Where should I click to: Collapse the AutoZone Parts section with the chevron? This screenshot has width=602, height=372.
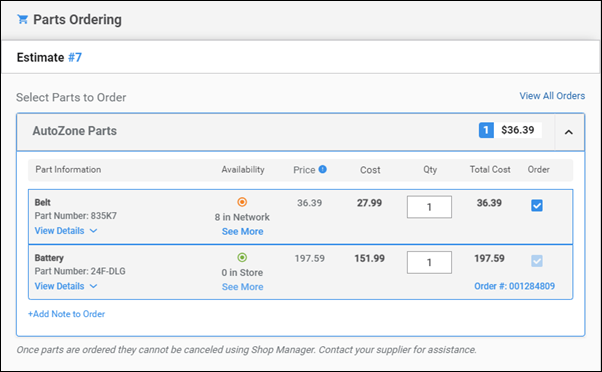pyautogui.click(x=569, y=132)
